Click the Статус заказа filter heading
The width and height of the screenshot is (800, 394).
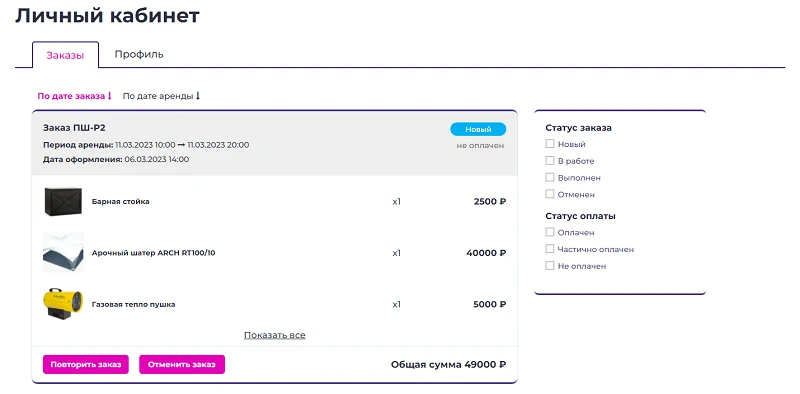(579, 128)
